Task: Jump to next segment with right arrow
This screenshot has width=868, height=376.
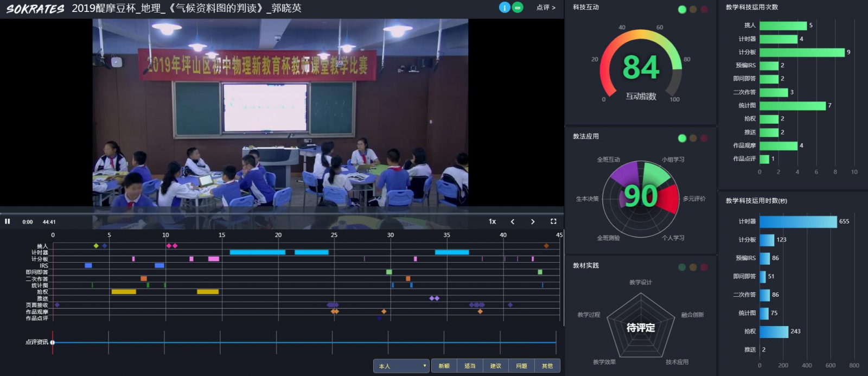Action: point(533,221)
